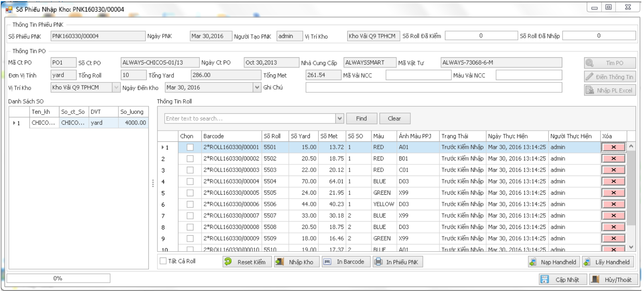
Task: Focus the Mã Vải NCC field
Action: (418, 75)
